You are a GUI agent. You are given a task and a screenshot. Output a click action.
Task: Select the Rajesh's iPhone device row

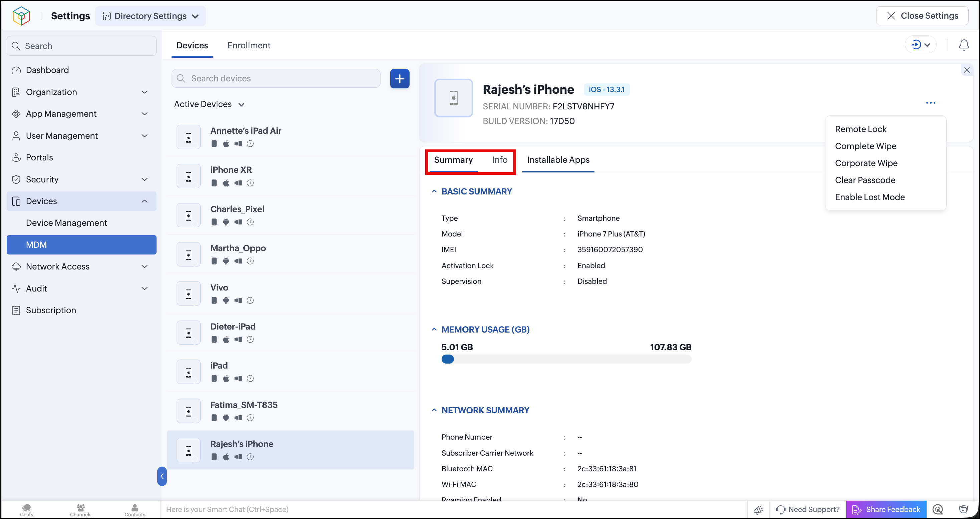pos(290,450)
